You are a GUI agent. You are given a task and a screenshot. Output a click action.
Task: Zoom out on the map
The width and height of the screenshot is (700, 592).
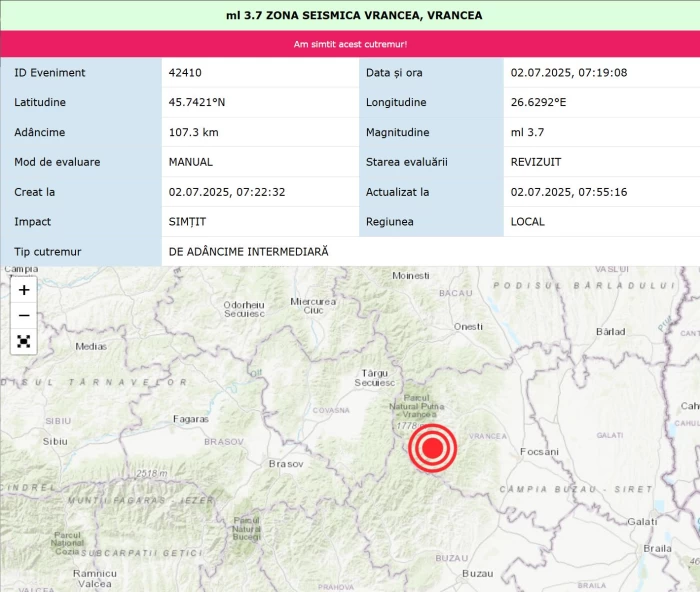pyautogui.click(x=24, y=316)
